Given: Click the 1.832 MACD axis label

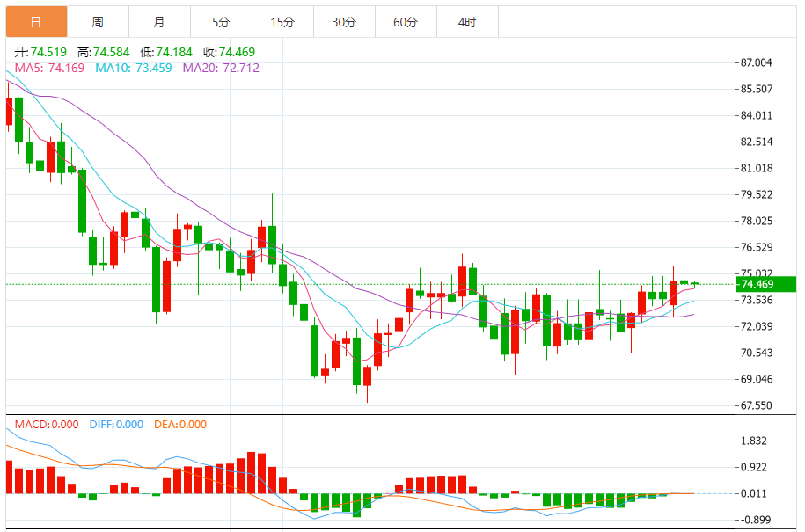Looking at the screenshot, I should (x=754, y=441).
